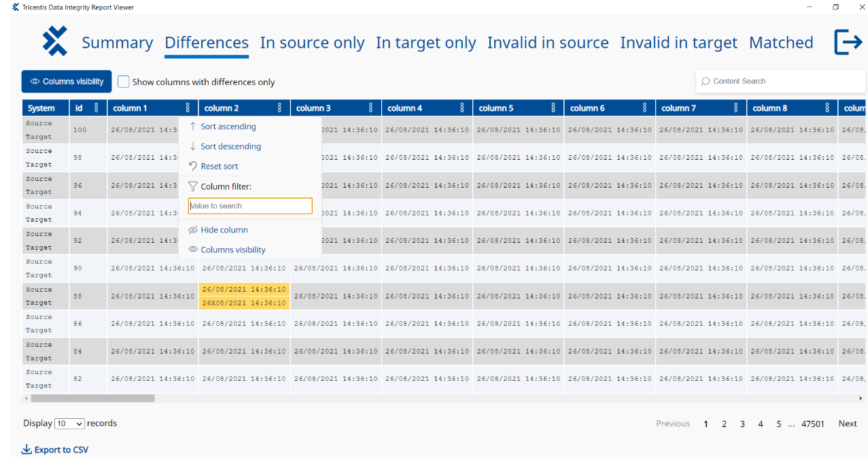Open the In source only tab

click(312, 42)
